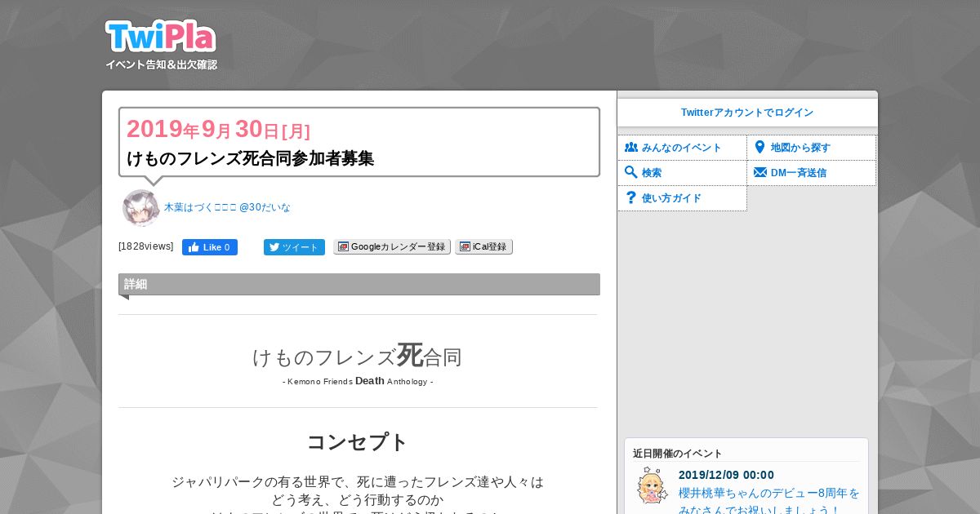This screenshot has width=980, height=514.
Task: Open 検索 menu item
Action: [682, 173]
